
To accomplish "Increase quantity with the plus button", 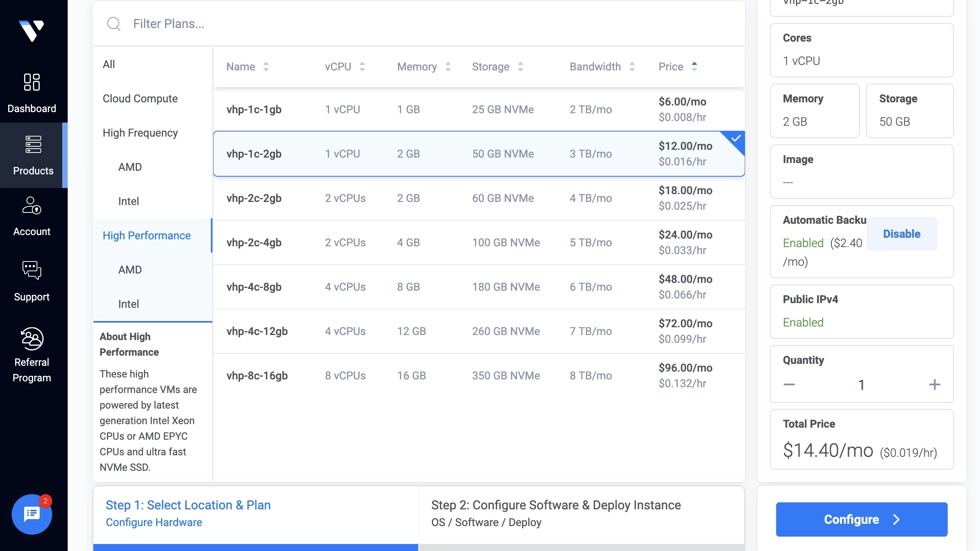I will click(x=934, y=384).
